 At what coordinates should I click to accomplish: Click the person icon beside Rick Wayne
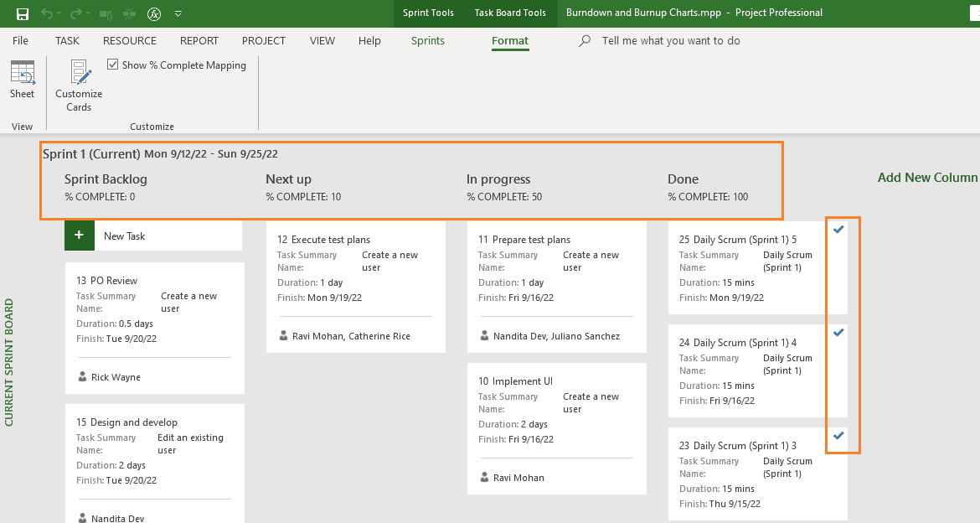pyautogui.click(x=82, y=376)
